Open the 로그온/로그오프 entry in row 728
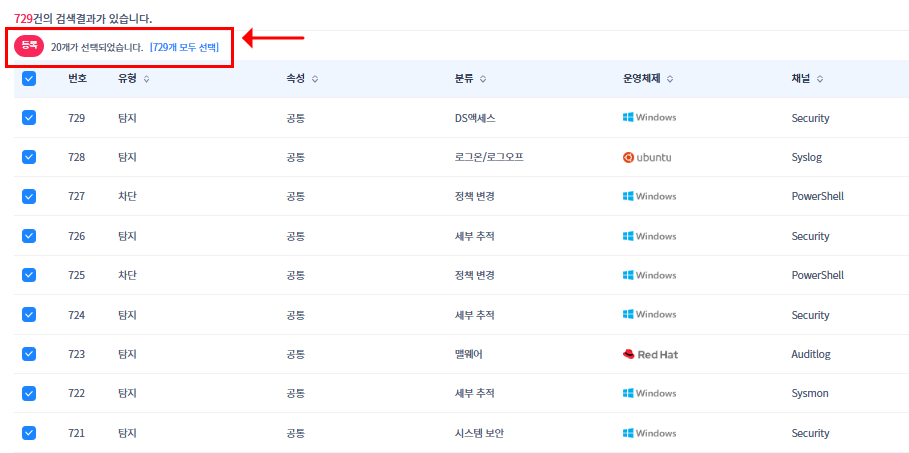The width and height of the screenshot is (909, 453). (x=488, y=157)
